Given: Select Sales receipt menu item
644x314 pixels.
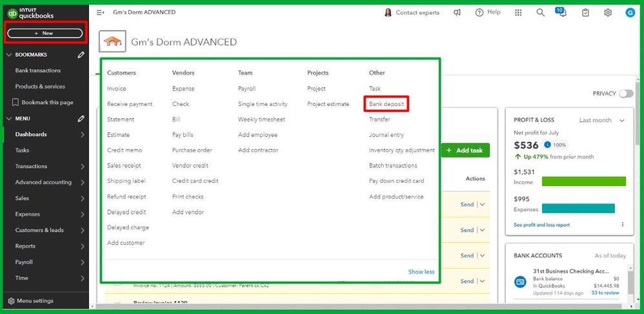Looking at the screenshot, I should tap(124, 165).
